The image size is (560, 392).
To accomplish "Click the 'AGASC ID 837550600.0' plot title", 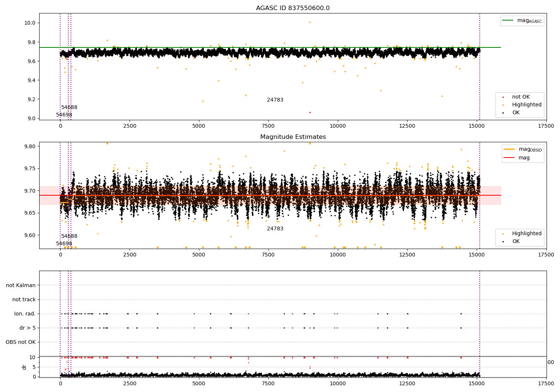I will click(x=293, y=8).
